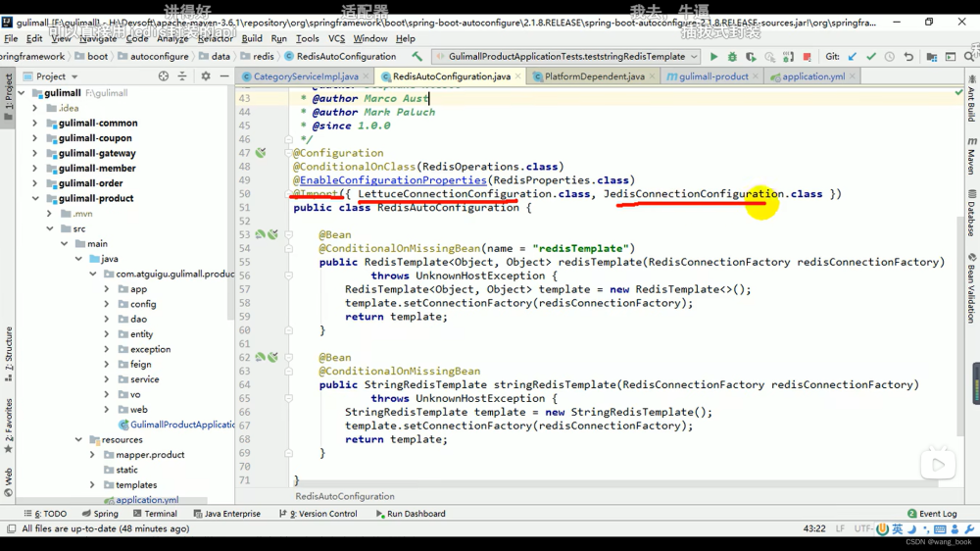Image resolution: width=980 pixels, height=551 pixels.
Task: Open Run Dashboard tool window
Action: click(x=411, y=514)
